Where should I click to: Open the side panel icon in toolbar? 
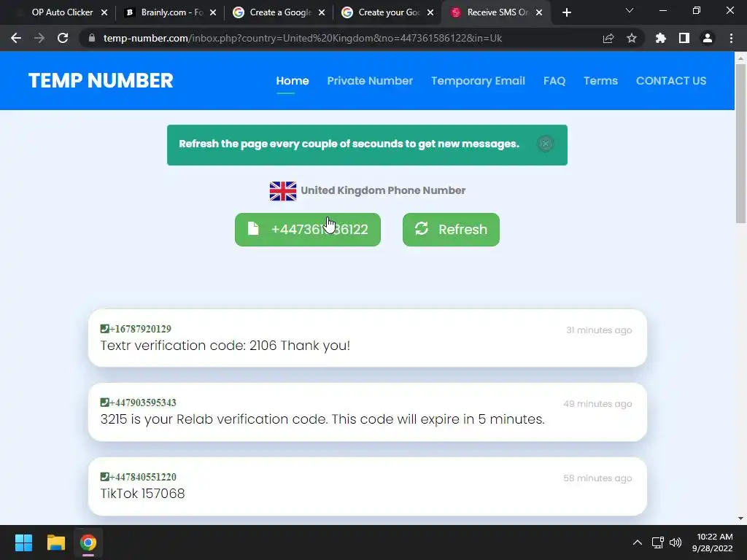(x=684, y=38)
